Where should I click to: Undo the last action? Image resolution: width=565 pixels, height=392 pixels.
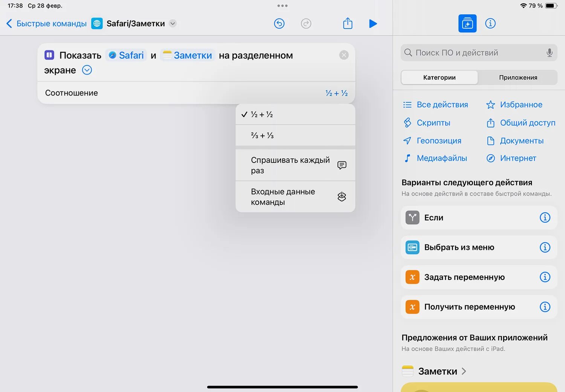[x=279, y=24]
